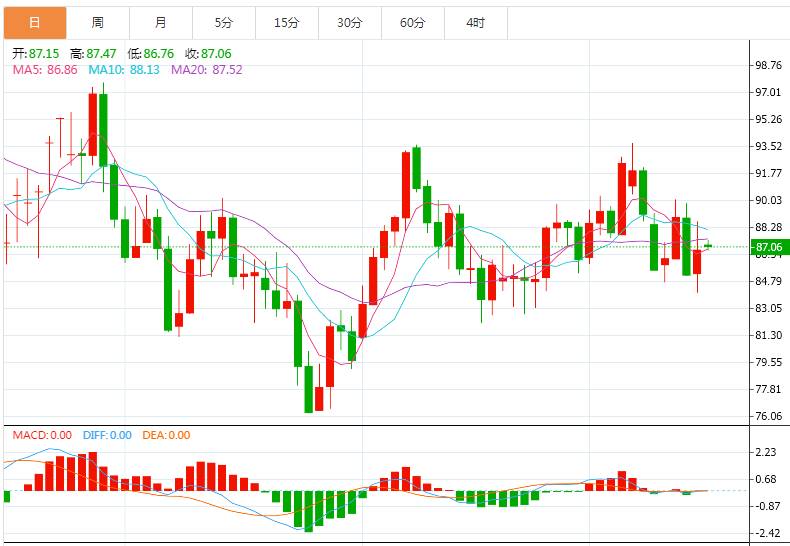Open the 4时 interval tab
Screen dimensions: 790x546
(x=476, y=23)
